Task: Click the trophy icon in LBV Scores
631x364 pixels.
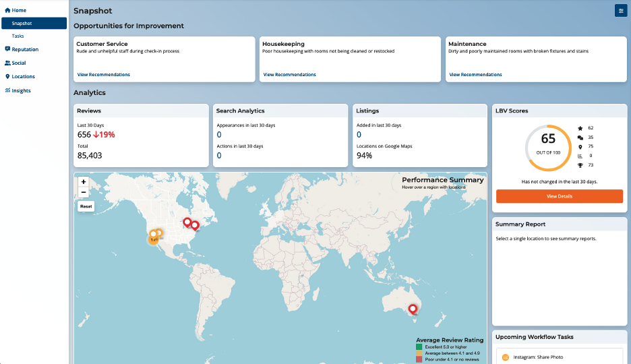Action: (580, 165)
